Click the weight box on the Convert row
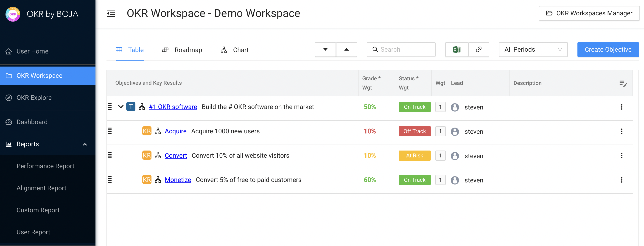644x246 pixels. coord(440,155)
